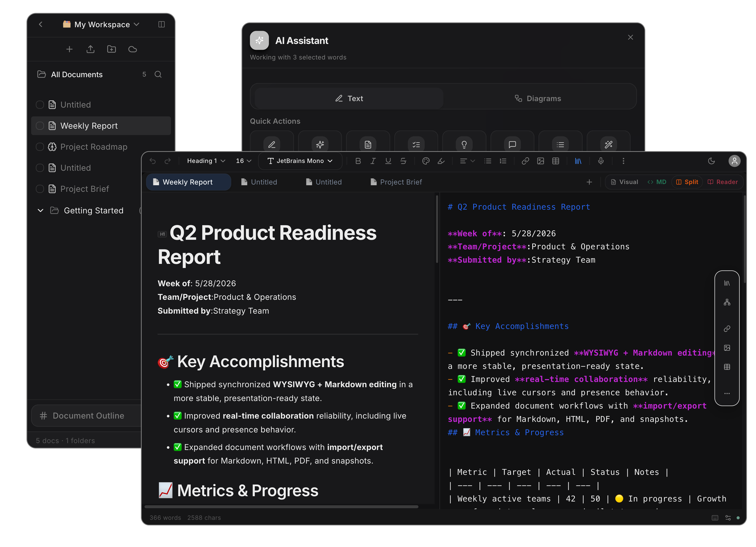Toggle strikethrough formatting
The width and height of the screenshot is (756, 547).
(x=403, y=161)
